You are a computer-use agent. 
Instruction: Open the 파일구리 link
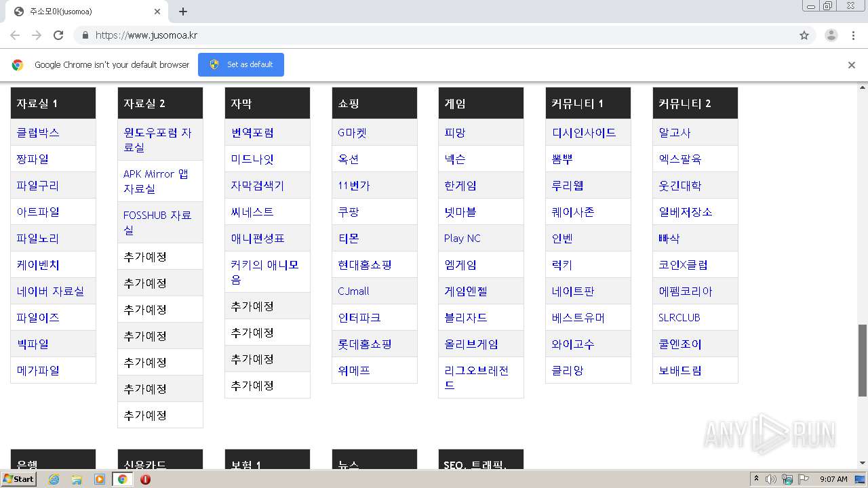pyautogui.click(x=38, y=186)
